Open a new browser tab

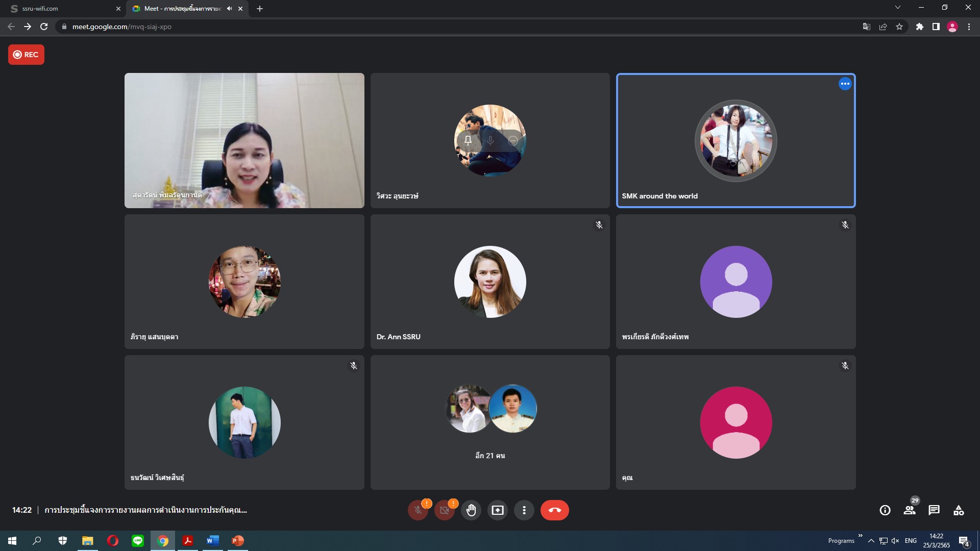coord(260,9)
